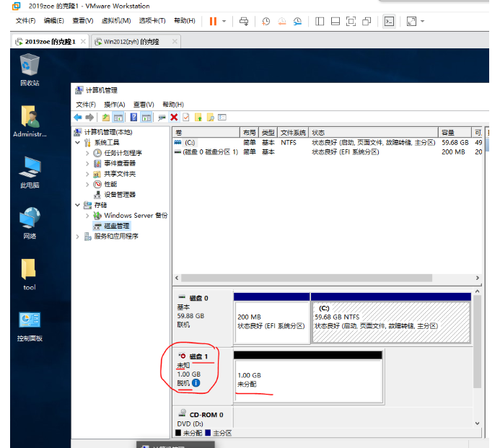Open the VMware 文件(F) menu
Viewport: 500px width, 448px height.
point(25,21)
